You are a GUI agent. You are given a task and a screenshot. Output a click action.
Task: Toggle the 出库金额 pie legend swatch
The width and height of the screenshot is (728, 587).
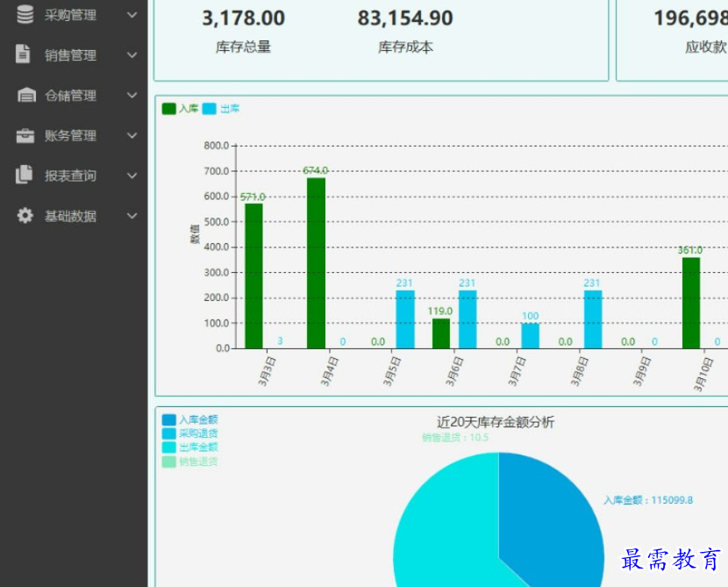(169, 447)
